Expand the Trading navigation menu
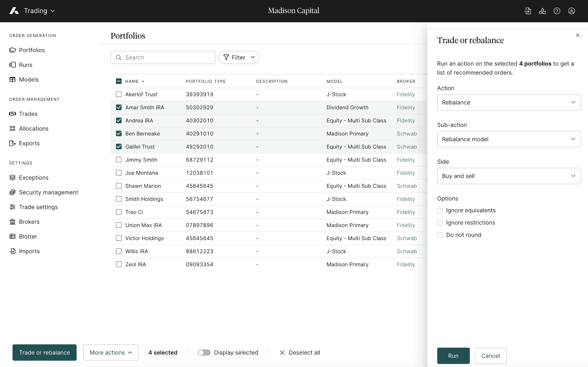Screen dimensions: 588x367 pos(39,11)
